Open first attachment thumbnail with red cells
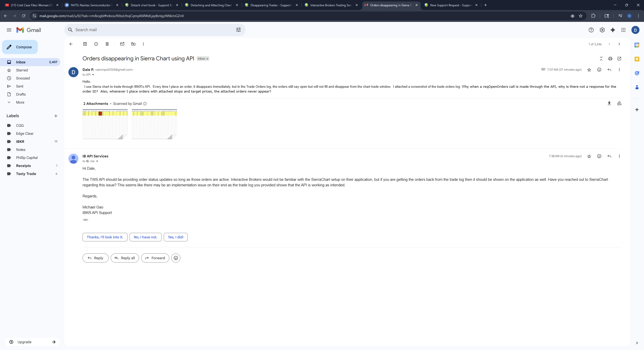 click(105, 124)
